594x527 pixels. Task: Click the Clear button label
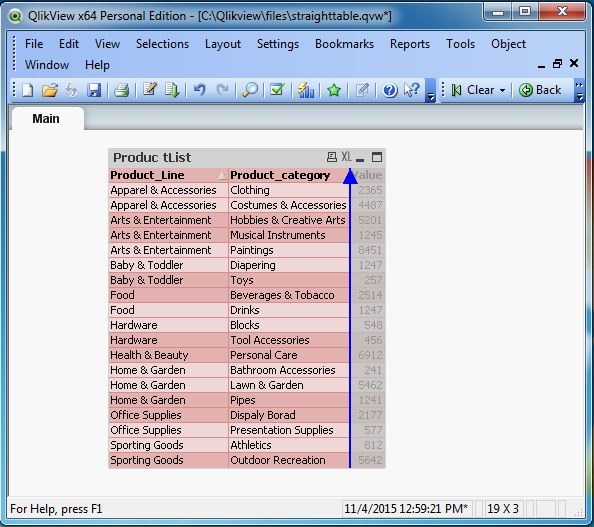tap(480, 90)
